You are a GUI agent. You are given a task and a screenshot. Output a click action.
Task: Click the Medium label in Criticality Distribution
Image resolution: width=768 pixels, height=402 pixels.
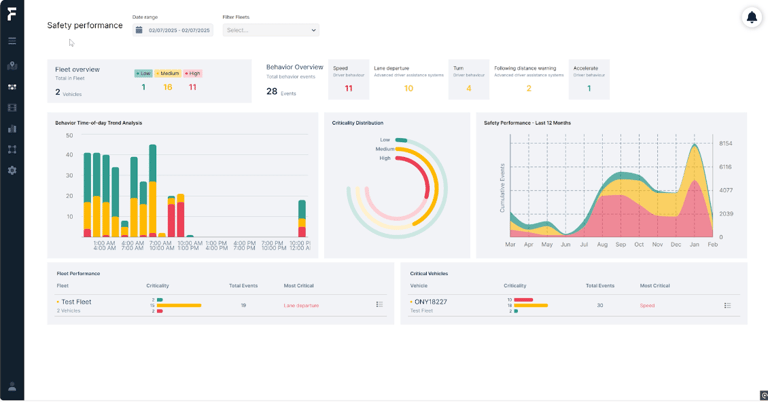[385, 149]
